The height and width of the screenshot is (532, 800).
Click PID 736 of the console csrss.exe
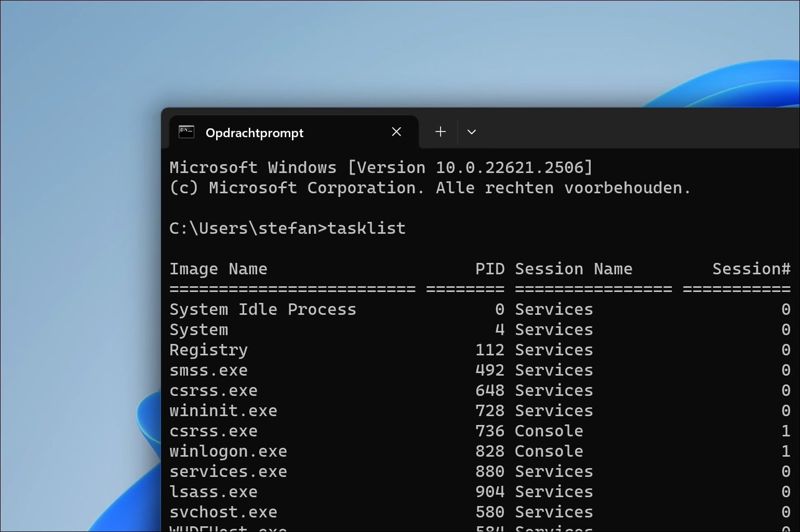pyautogui.click(x=490, y=431)
